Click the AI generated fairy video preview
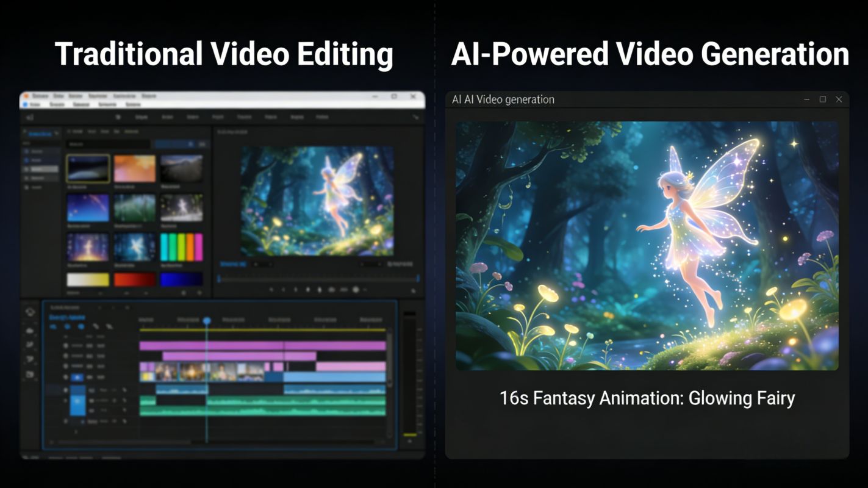The width and height of the screenshot is (868, 488). pos(647,245)
